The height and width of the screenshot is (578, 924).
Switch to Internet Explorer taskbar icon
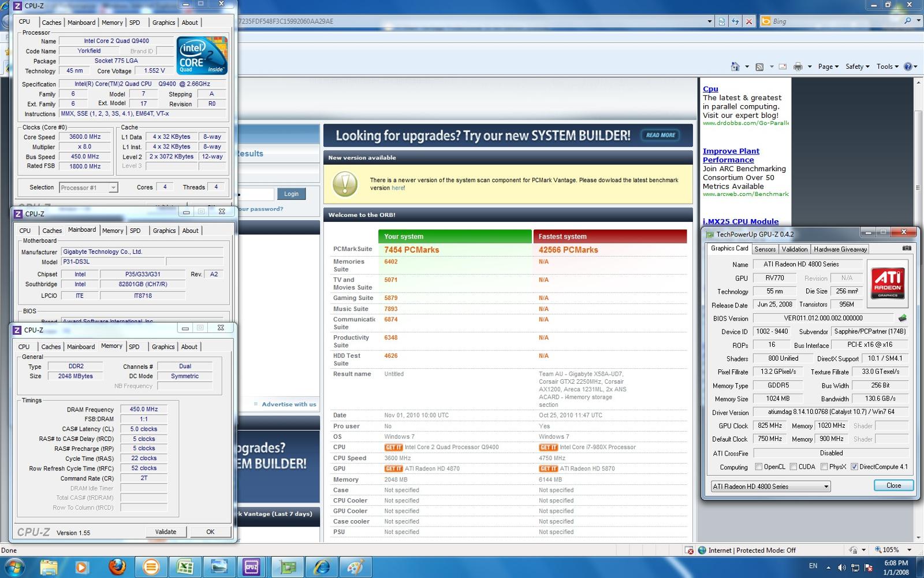[321, 568]
